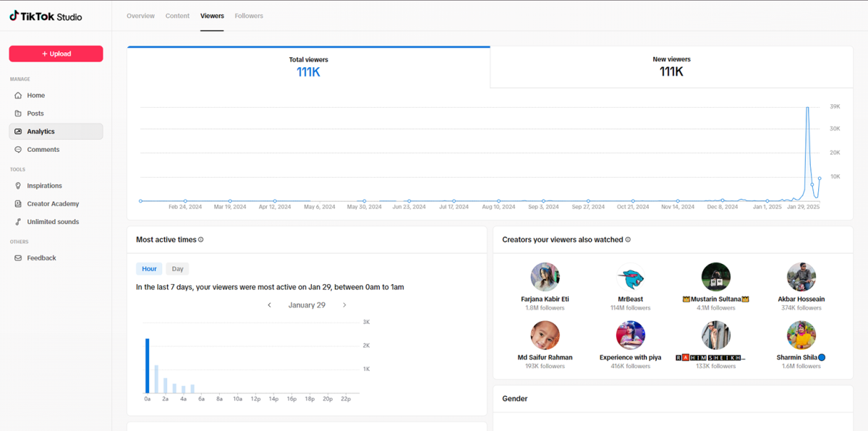Open Feedback from the sidebar

tap(56, 258)
